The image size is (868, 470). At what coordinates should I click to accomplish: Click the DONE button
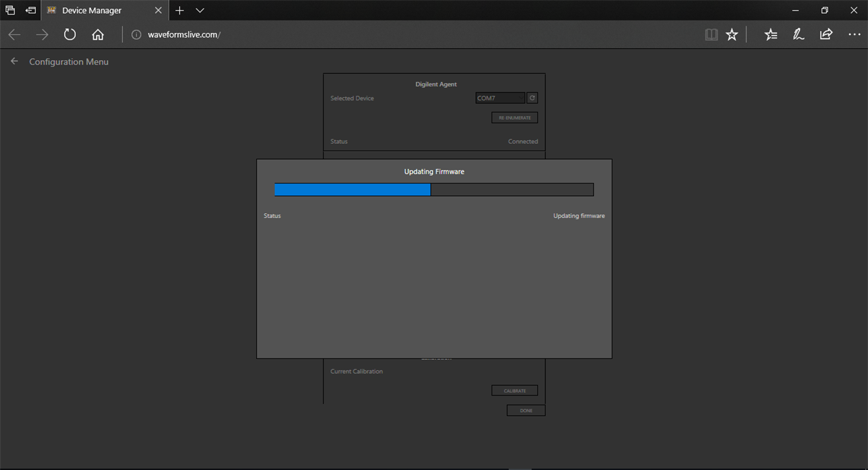(x=525, y=411)
